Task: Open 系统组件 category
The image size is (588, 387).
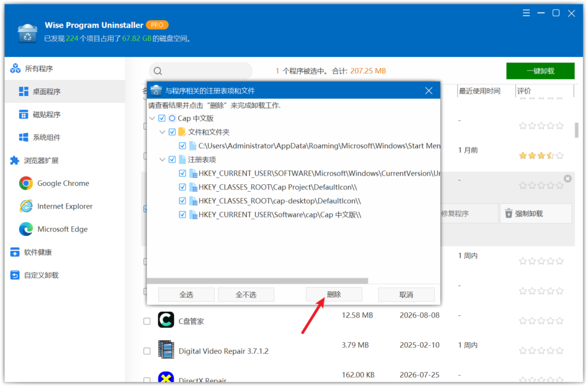Action: tap(65, 137)
